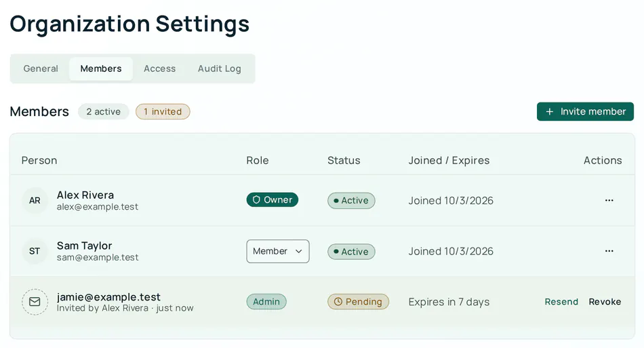Click the Members section heading
This screenshot has height=348, width=644.
point(39,111)
